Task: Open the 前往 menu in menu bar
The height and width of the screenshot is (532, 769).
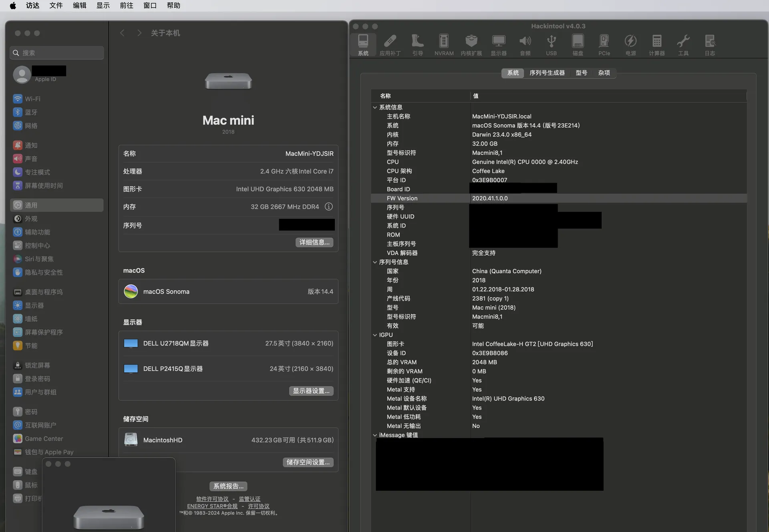Action: click(126, 6)
